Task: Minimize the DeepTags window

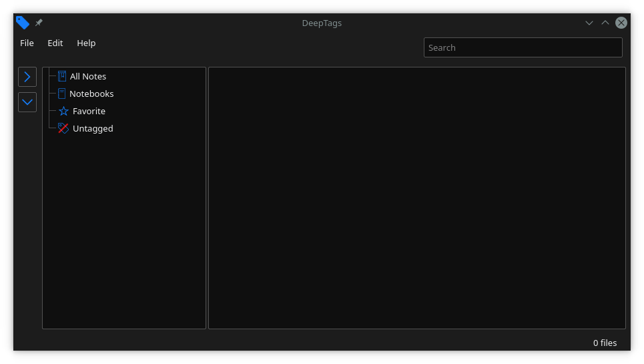Action: point(589,23)
